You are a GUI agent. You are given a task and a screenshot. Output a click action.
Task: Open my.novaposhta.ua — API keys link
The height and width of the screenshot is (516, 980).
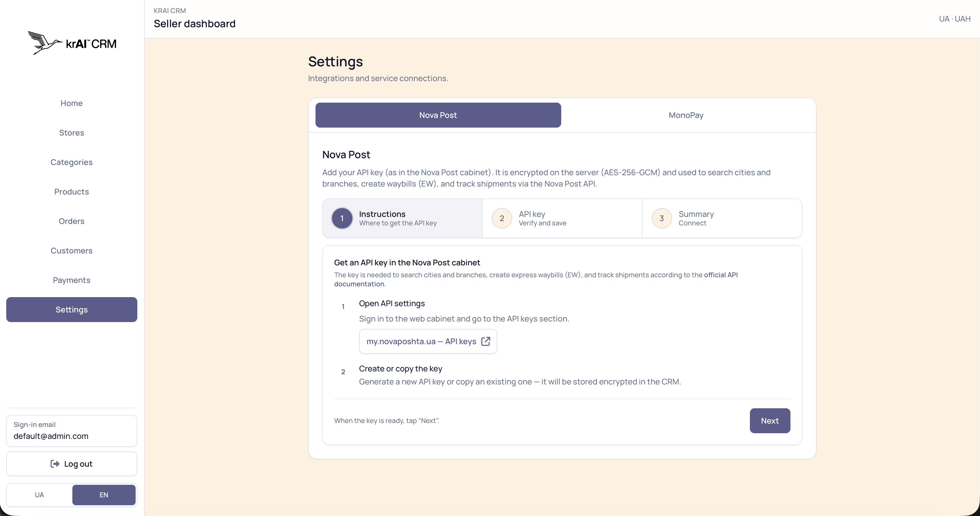tap(428, 341)
